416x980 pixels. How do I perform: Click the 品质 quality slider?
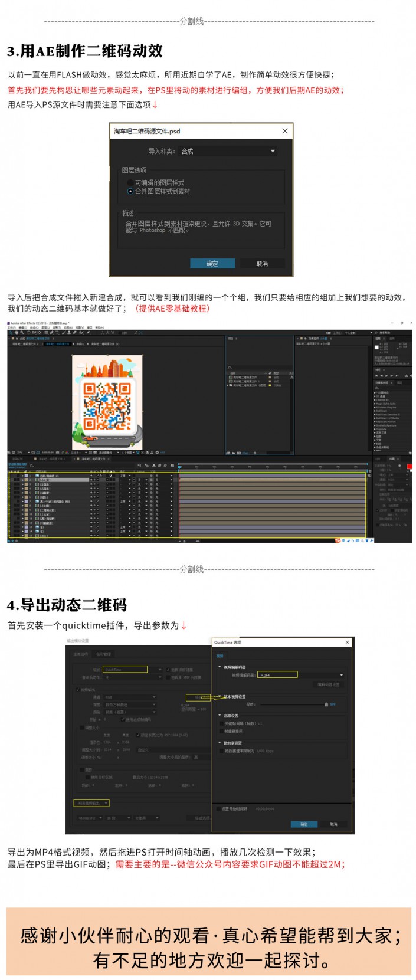click(x=293, y=704)
